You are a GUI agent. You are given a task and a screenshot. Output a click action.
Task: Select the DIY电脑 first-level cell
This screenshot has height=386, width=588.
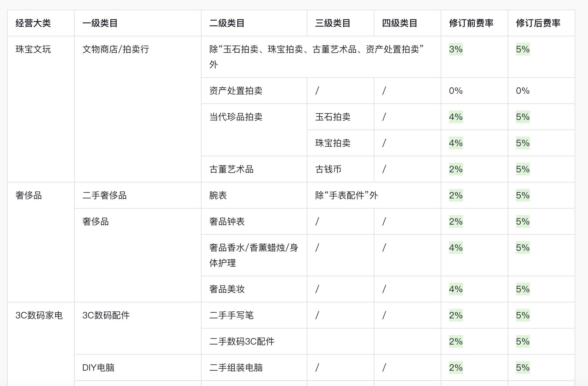98,368
